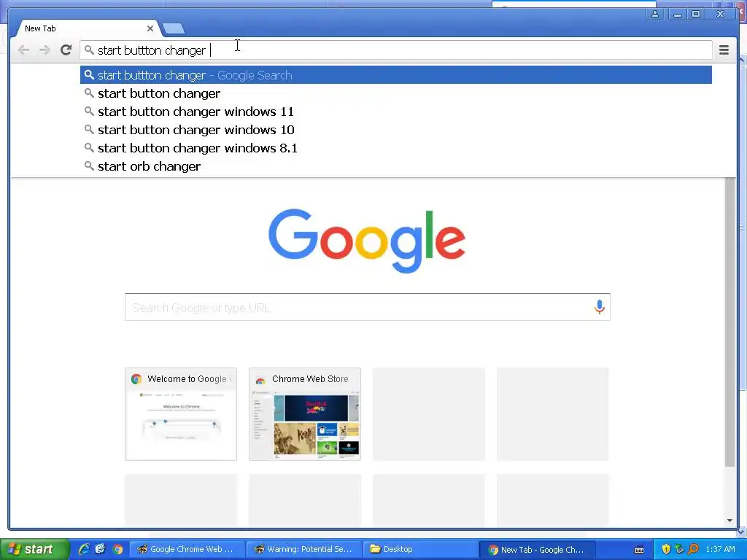747x560 pixels.
Task: Open the Windows start button
Action: [34, 549]
